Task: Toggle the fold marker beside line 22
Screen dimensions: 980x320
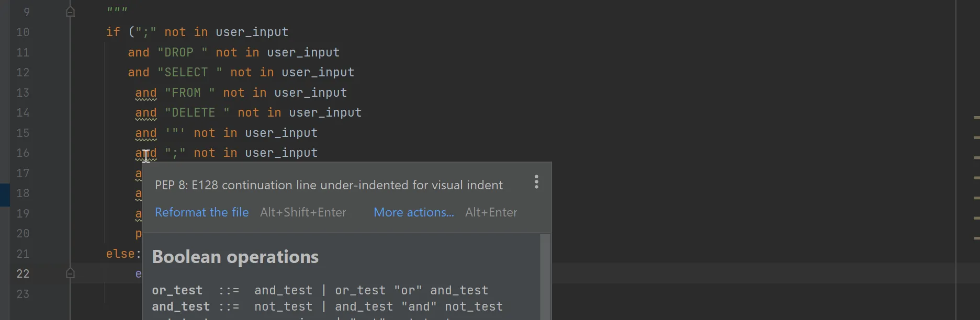Action: click(x=71, y=273)
